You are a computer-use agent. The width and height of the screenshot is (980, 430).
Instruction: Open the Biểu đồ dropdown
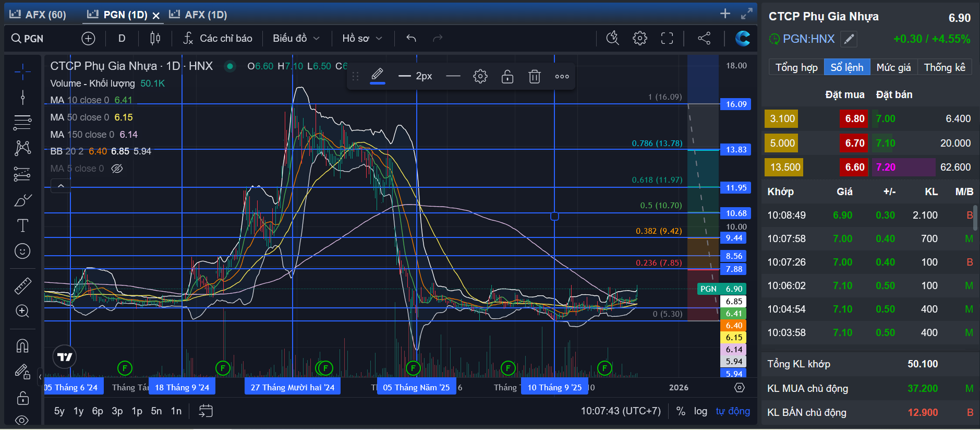pos(296,38)
